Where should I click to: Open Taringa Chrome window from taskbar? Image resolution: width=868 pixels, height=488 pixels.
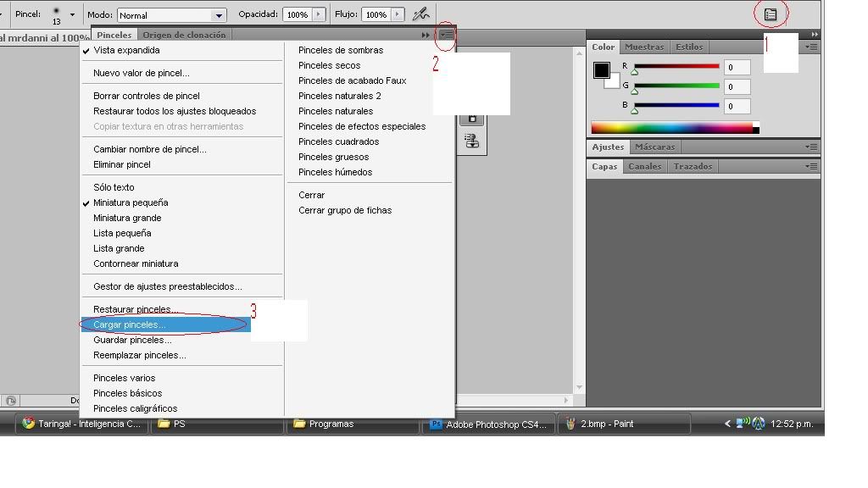[82, 424]
